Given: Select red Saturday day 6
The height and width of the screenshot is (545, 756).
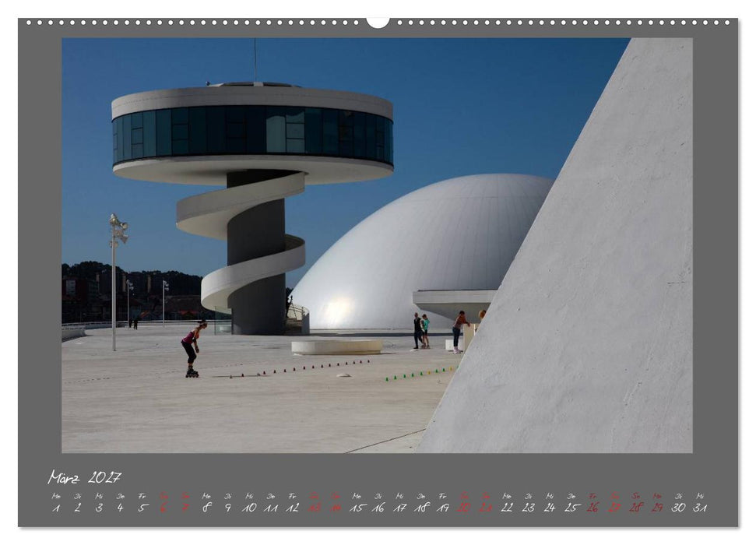Looking at the screenshot, I should pos(163,508).
